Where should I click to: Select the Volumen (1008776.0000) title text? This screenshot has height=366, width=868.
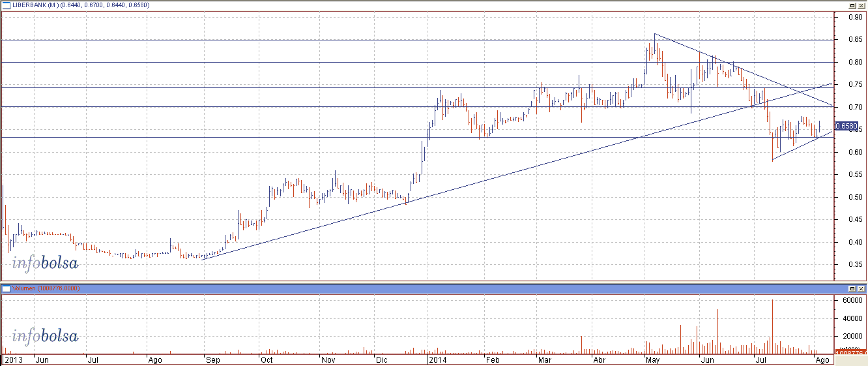point(46,288)
